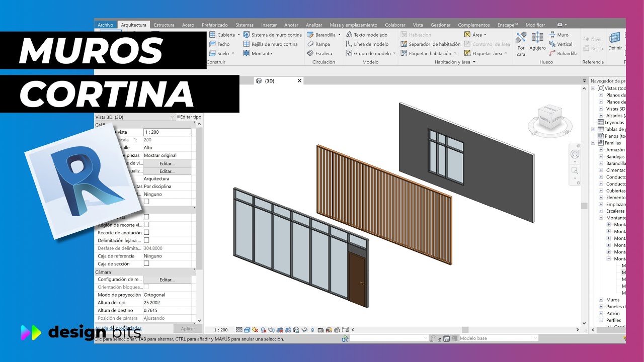Image resolution: width=644 pixels, height=362 pixels.
Task: Click the 1 : 200 view scale field
Action: point(167,132)
